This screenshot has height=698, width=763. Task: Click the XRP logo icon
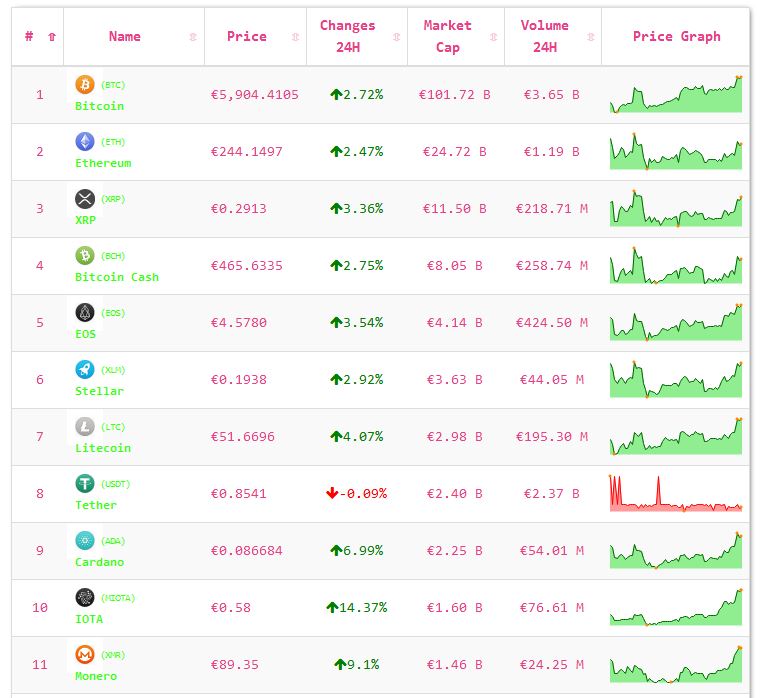pyautogui.click(x=85, y=198)
